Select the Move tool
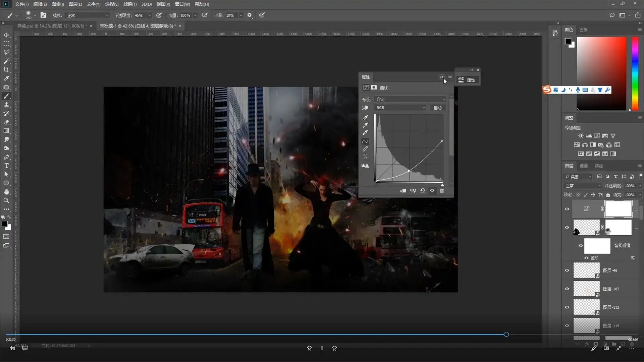644x362 pixels. (x=6, y=35)
